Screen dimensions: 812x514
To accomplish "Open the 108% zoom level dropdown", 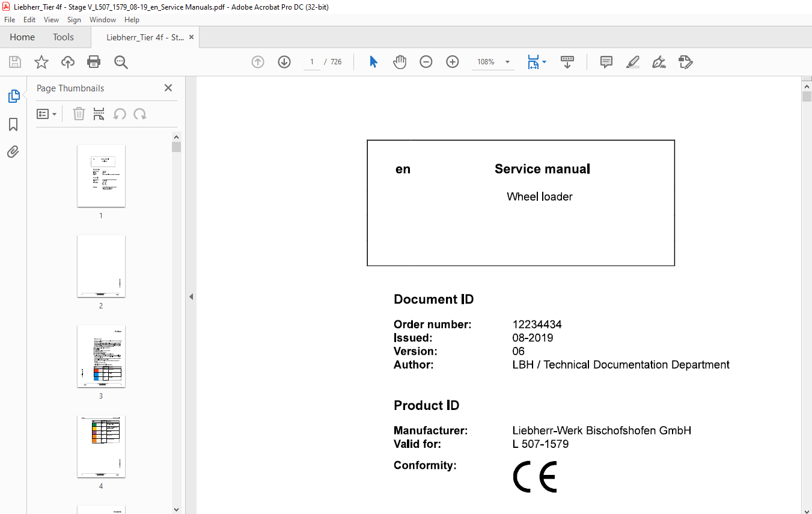I will coord(508,62).
